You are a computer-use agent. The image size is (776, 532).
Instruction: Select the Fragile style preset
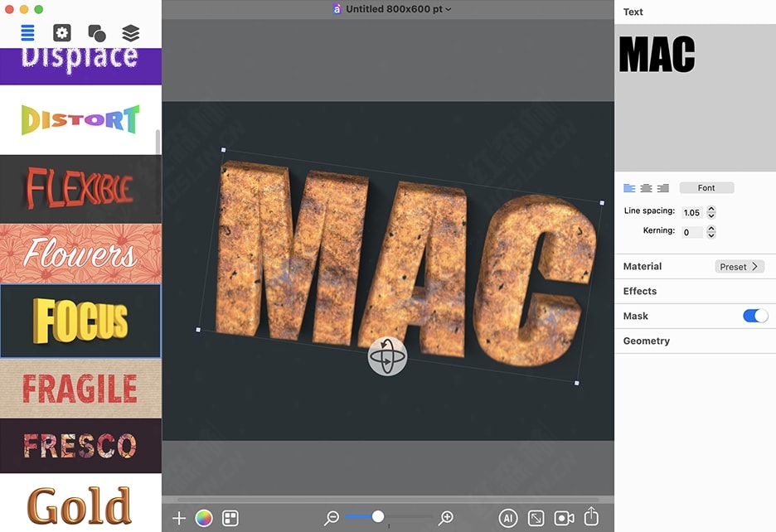click(x=80, y=389)
